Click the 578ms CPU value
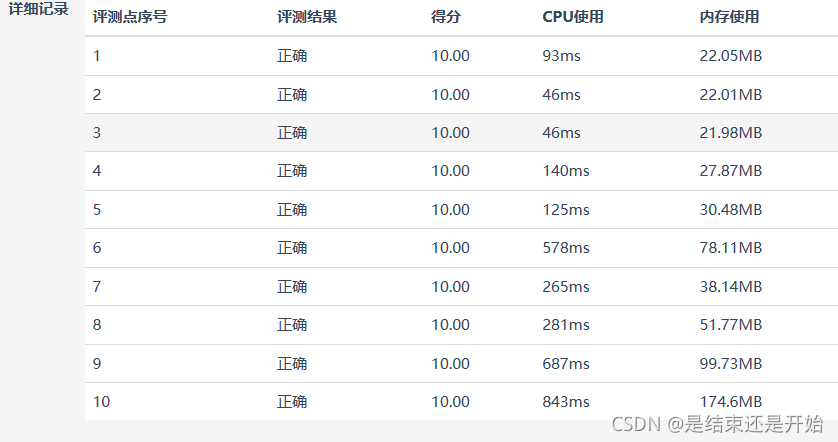The image size is (838, 442). (566, 248)
